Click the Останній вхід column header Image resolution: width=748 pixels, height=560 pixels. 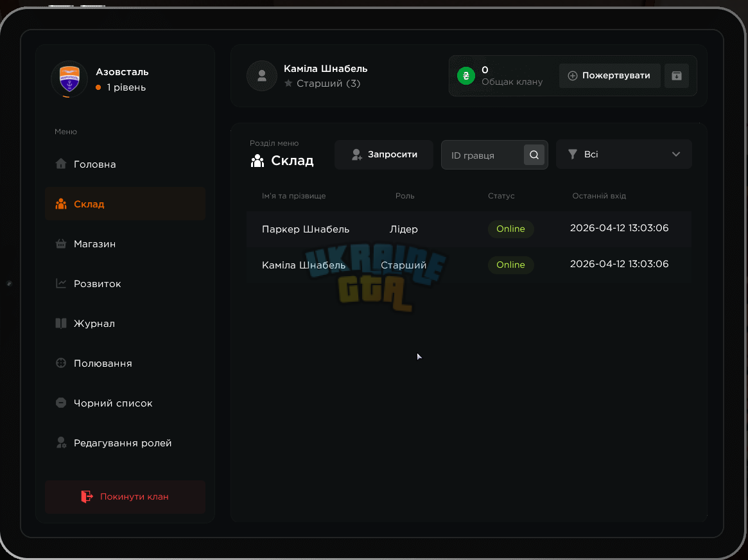pyautogui.click(x=599, y=196)
